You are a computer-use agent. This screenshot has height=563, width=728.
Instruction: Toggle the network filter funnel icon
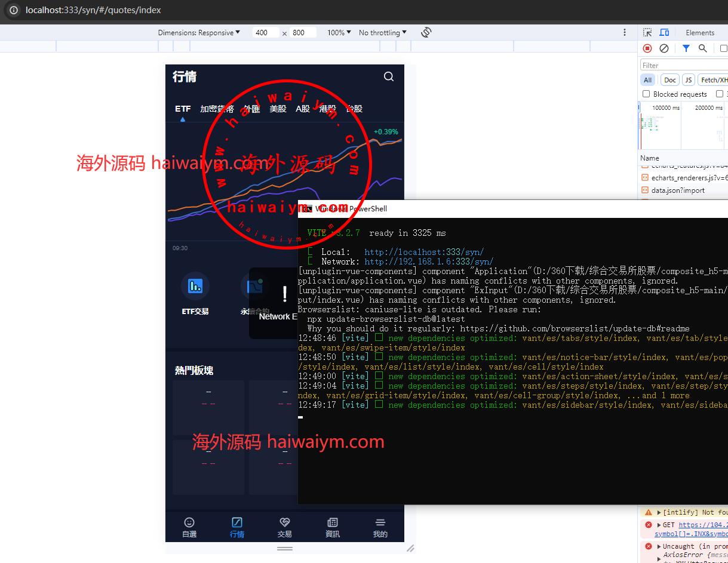point(686,48)
